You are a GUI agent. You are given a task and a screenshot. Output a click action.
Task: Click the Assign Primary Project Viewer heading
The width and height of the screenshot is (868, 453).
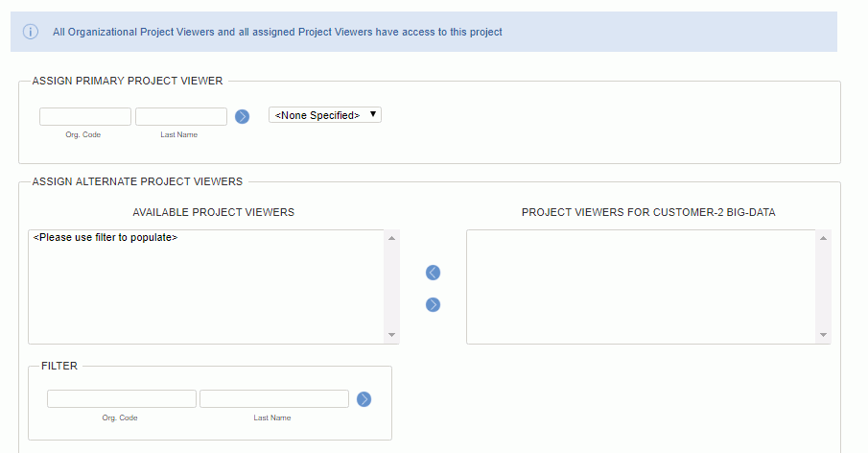click(128, 82)
